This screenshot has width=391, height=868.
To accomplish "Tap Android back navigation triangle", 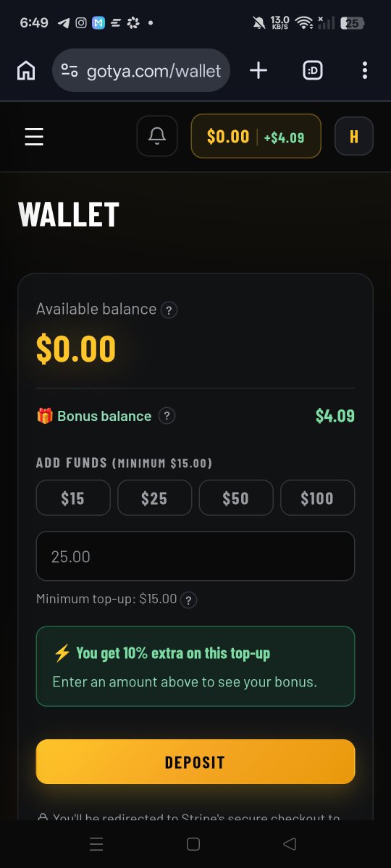I will pyautogui.click(x=290, y=843).
